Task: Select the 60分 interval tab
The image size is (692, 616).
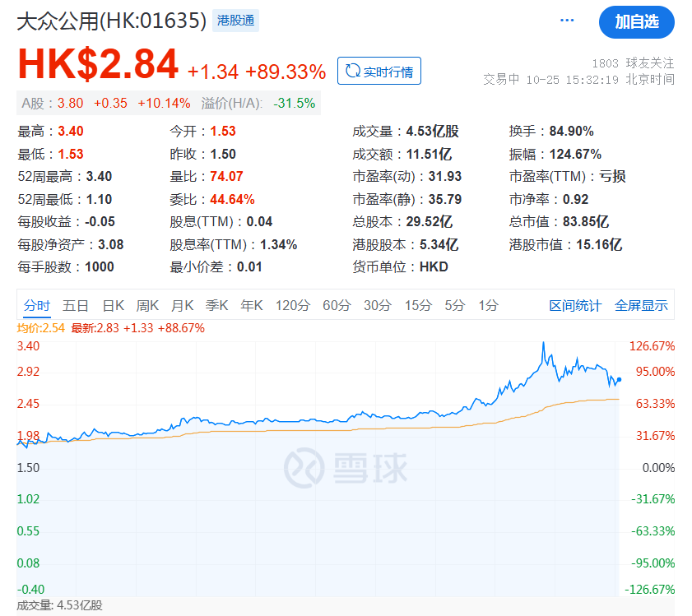Action: point(337,305)
